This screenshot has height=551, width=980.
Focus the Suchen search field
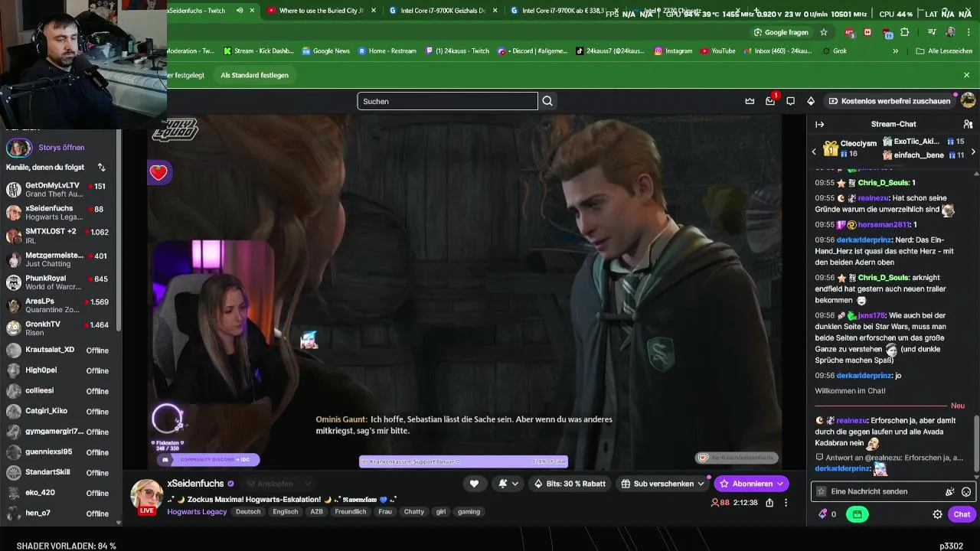[447, 101]
